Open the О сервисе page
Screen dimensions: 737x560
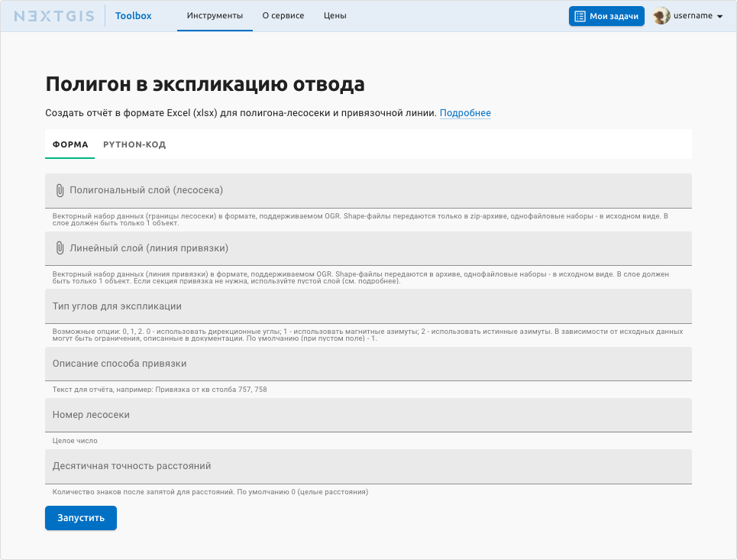pos(283,16)
